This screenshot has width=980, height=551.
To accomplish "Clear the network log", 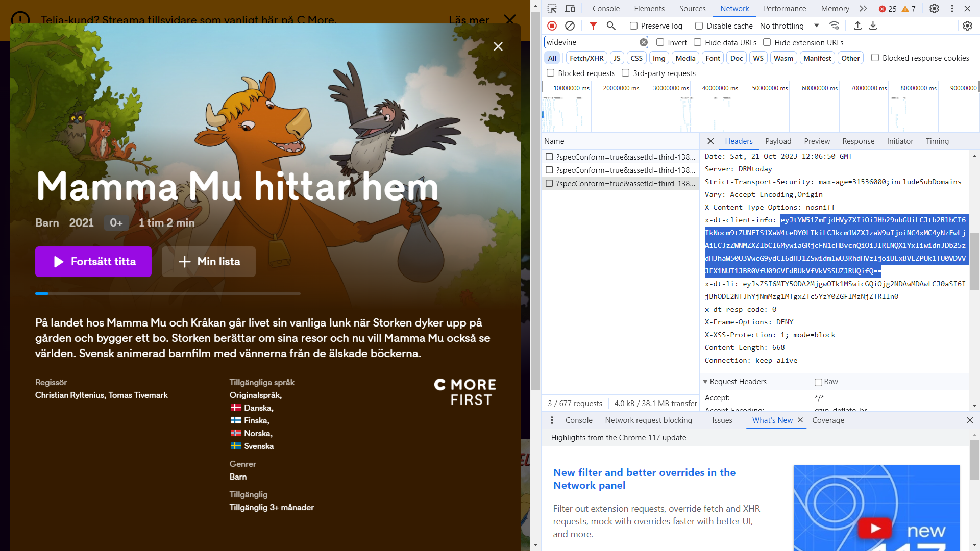I will [570, 26].
